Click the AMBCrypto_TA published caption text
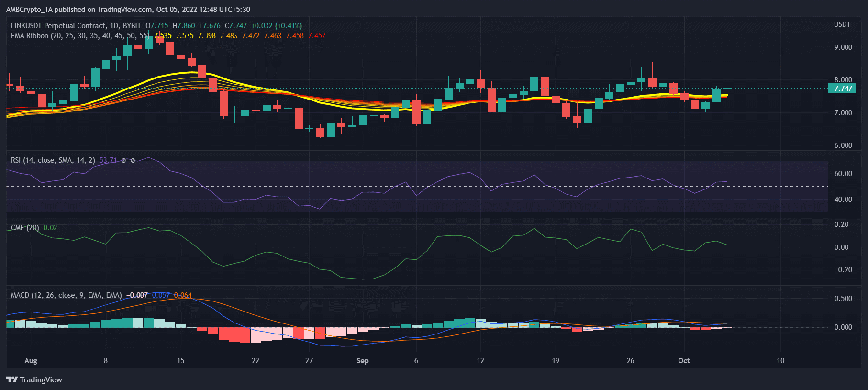868x390 pixels. tap(128, 10)
